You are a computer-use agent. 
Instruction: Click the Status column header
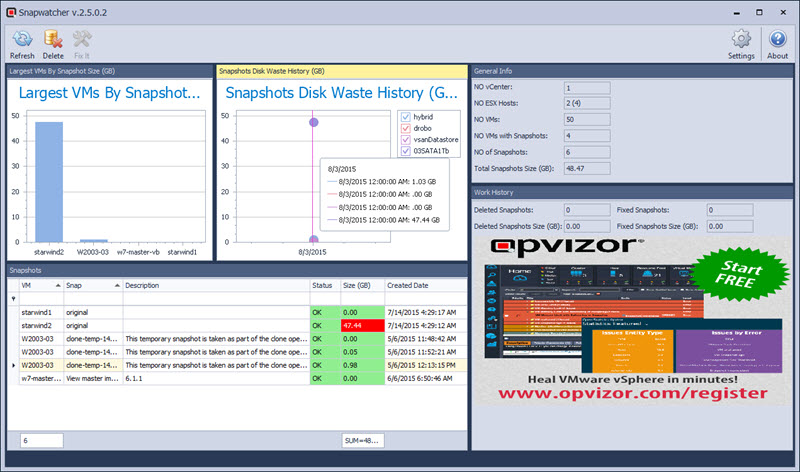coord(325,285)
